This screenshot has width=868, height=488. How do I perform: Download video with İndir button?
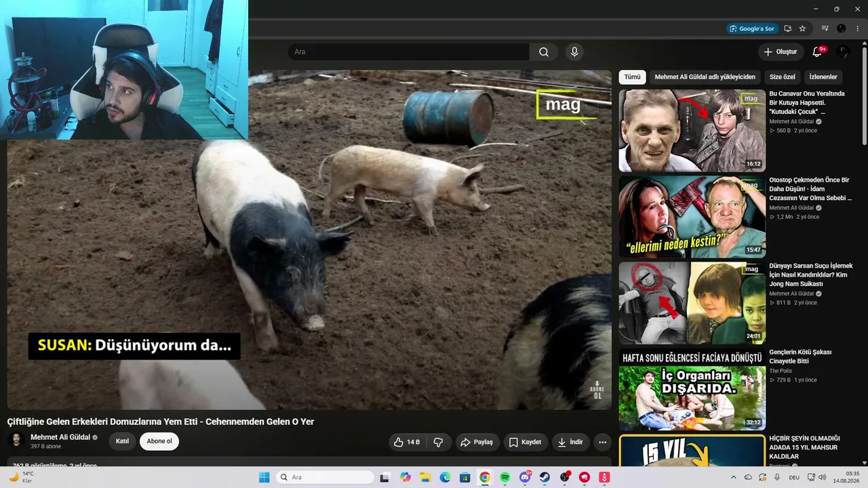[570, 442]
